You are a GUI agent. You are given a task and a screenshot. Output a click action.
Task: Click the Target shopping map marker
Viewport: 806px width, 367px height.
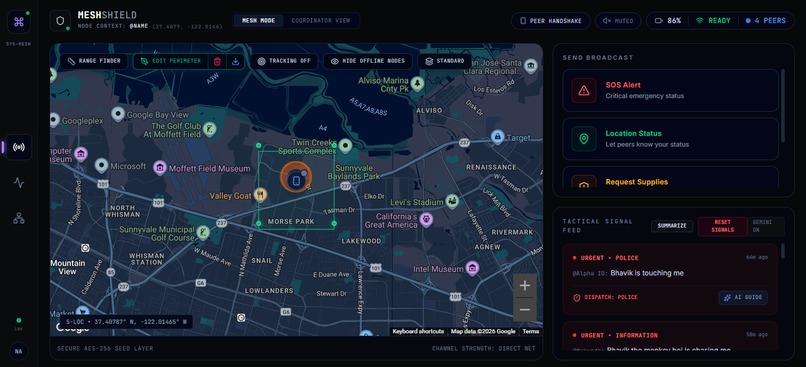[x=497, y=137]
